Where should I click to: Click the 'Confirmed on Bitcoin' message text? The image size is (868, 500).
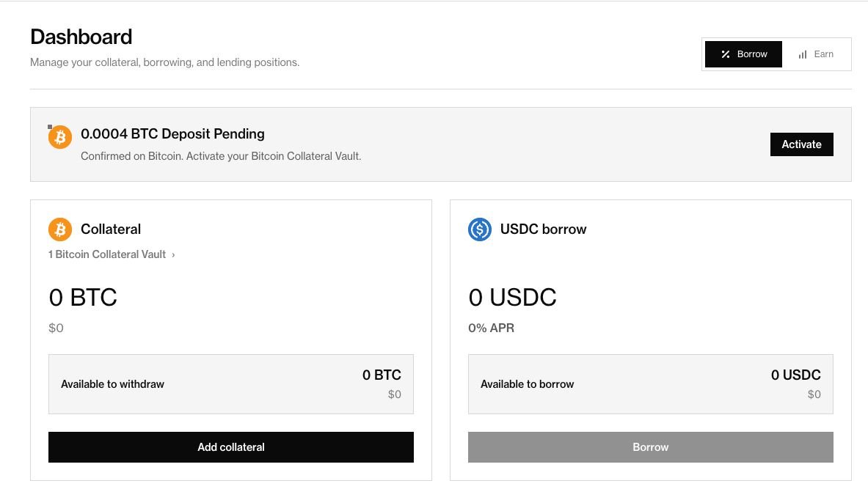pyautogui.click(x=221, y=157)
